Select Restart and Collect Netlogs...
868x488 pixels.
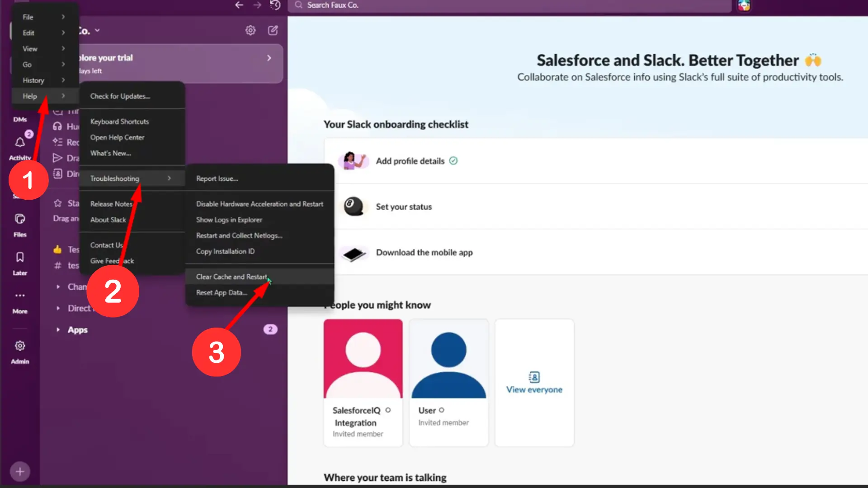[x=259, y=235]
